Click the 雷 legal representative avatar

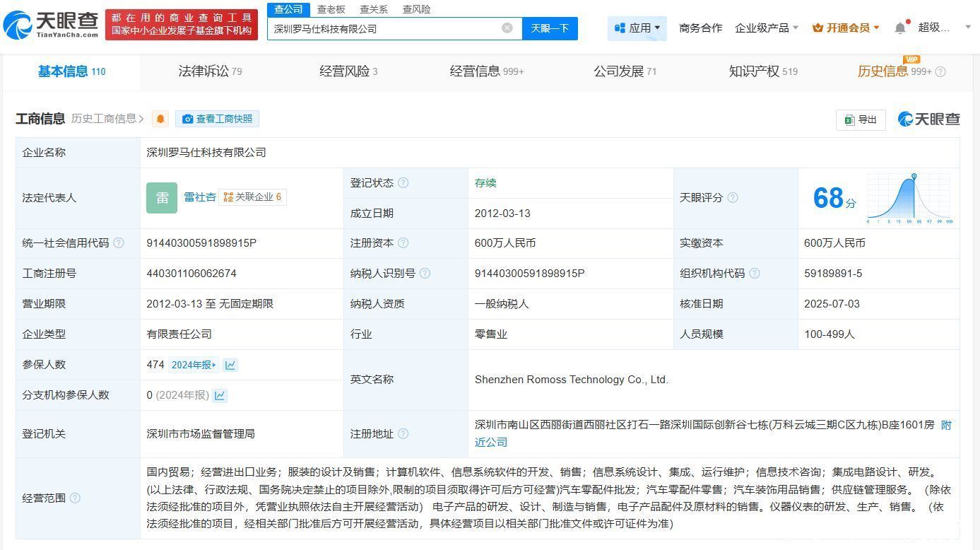[x=162, y=198]
